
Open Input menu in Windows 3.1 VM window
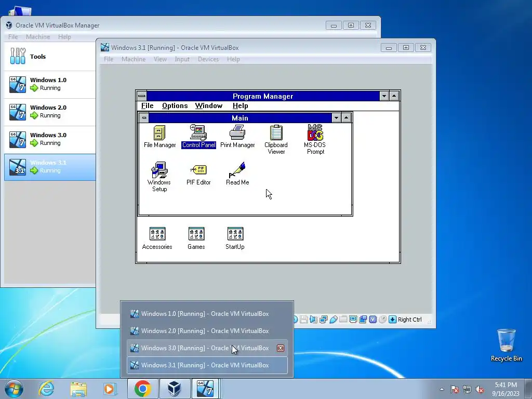182,59
